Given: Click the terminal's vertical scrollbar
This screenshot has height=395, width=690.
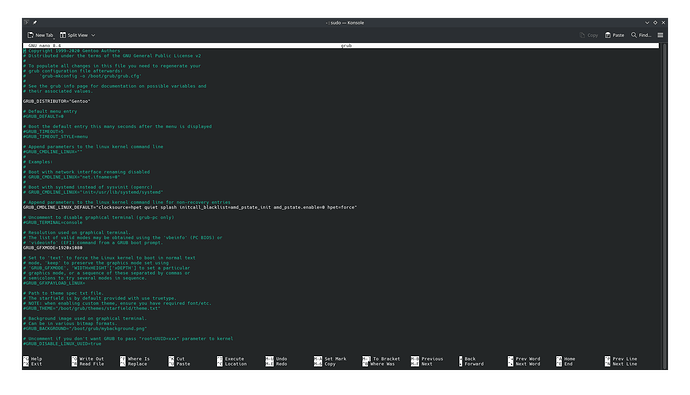Looking at the screenshot, I should pos(664,206).
